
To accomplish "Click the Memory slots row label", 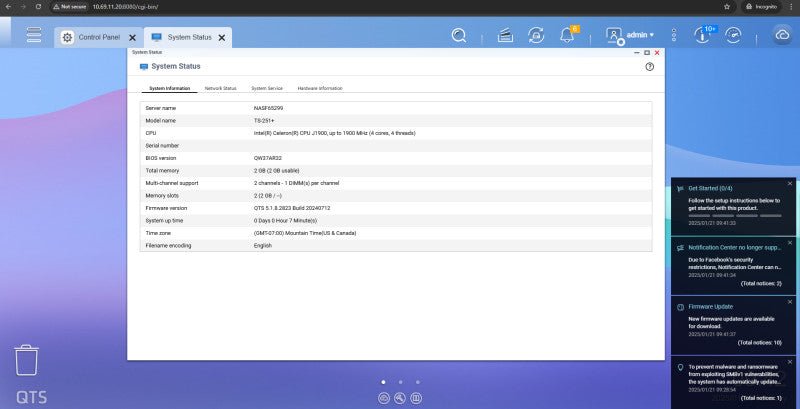I will [162, 195].
